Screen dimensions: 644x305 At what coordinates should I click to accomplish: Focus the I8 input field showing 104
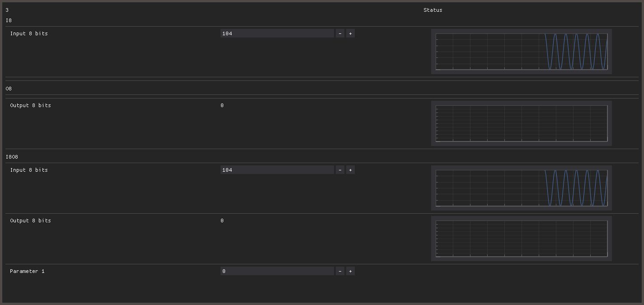277,33
